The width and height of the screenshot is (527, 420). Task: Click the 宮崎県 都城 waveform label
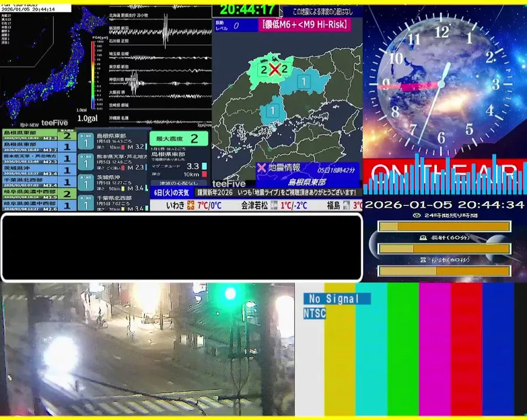click(118, 105)
